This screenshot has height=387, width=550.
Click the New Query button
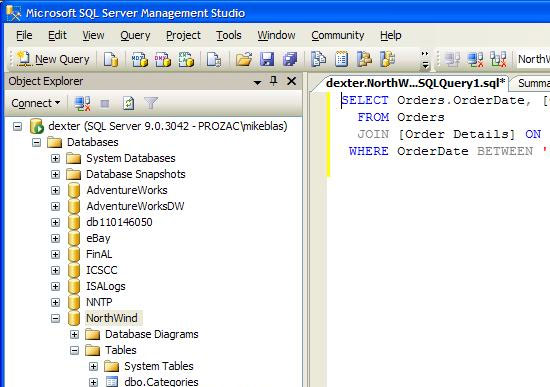pyautogui.click(x=54, y=59)
